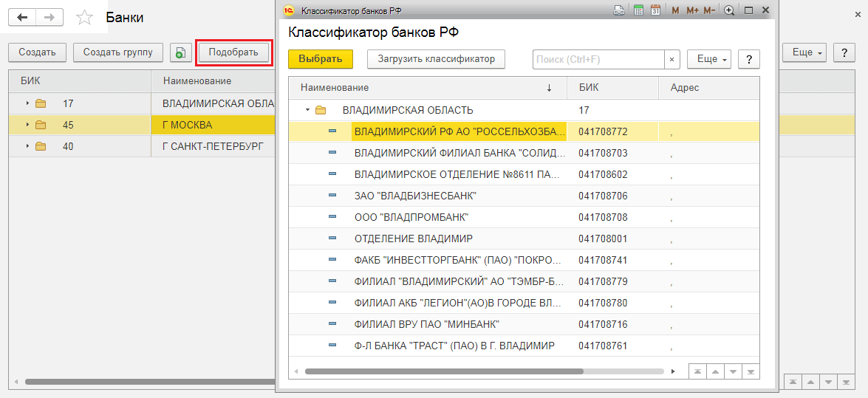Screen dimensions: 868x398
Task: Expand group 40 Г САНКТ-ПЕТЕРБУРГ
Action: 27,147
